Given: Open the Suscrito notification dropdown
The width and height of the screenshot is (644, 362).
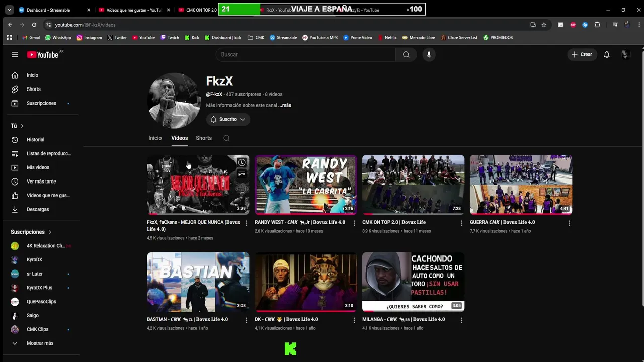Looking at the screenshot, I should tap(228, 119).
